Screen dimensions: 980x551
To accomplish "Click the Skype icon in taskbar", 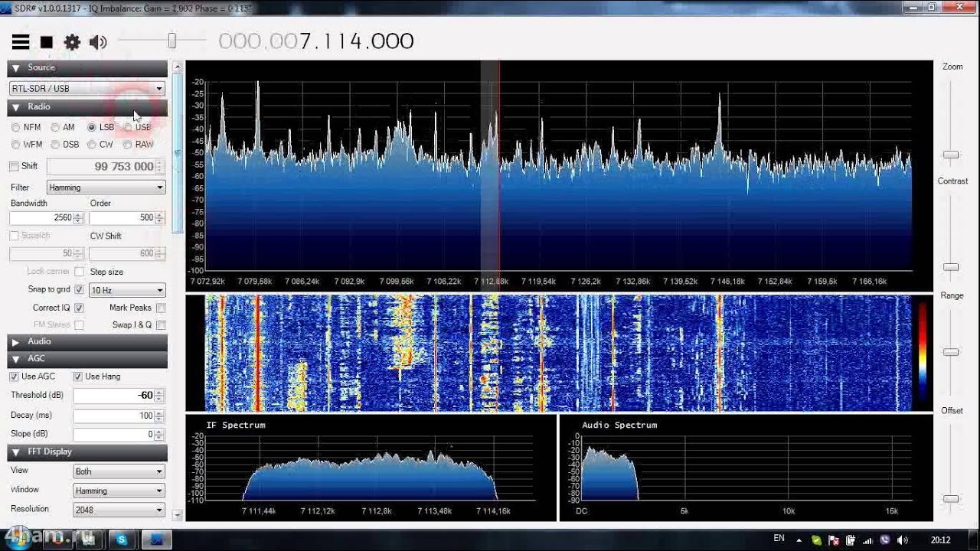I will [122, 540].
